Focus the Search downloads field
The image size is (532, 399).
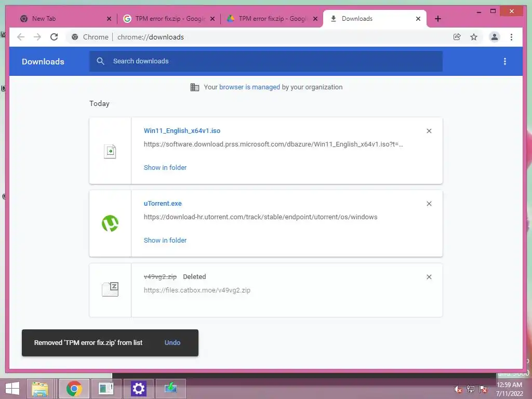[x=265, y=61]
